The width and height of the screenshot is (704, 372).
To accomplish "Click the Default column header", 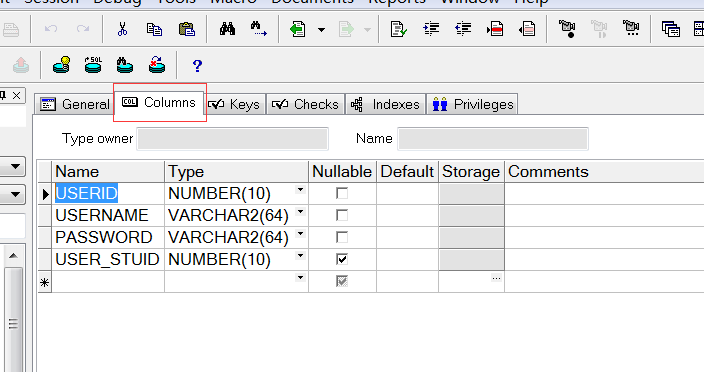I will (408, 171).
